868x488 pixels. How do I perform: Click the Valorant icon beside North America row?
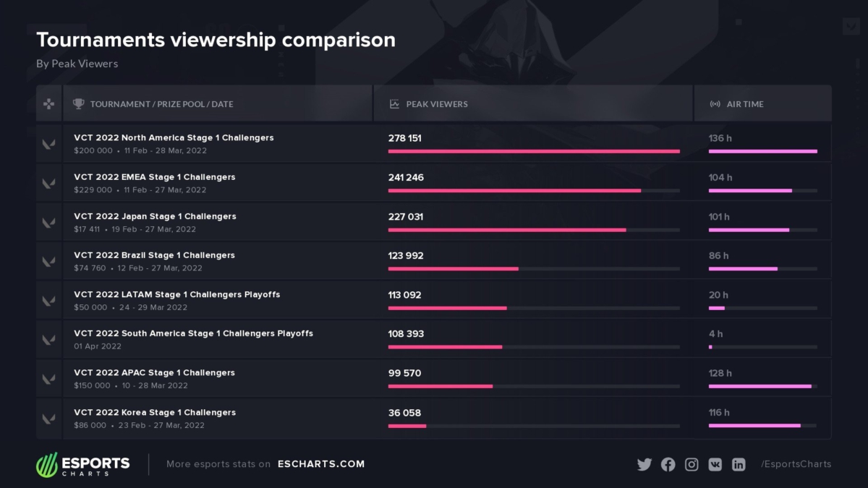tap(48, 143)
